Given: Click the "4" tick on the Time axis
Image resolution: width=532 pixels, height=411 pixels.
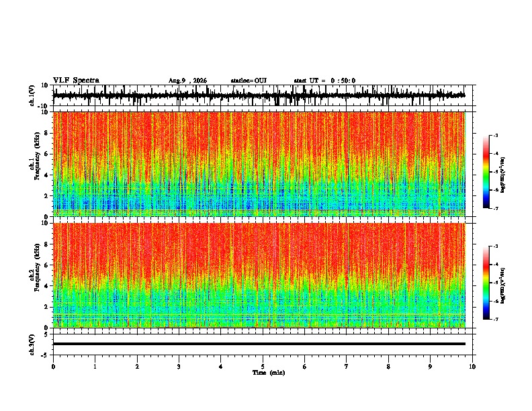Looking at the screenshot, I should [221, 367].
